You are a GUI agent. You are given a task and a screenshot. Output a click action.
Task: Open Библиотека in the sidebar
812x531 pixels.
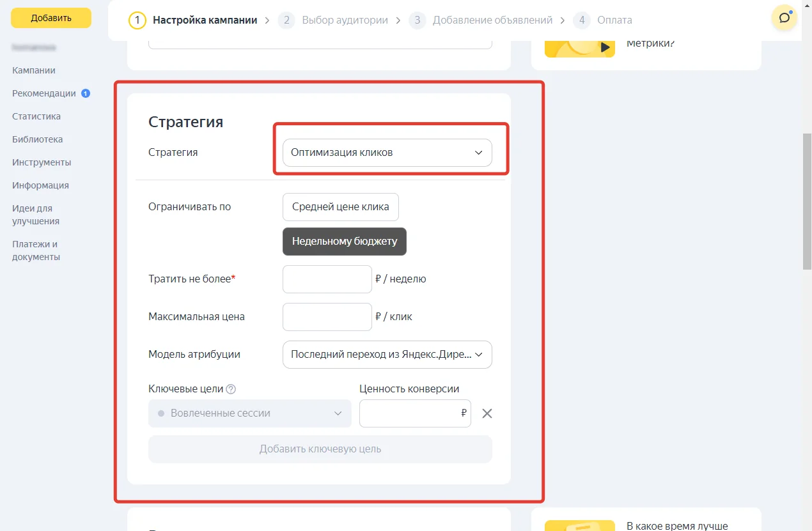click(38, 139)
